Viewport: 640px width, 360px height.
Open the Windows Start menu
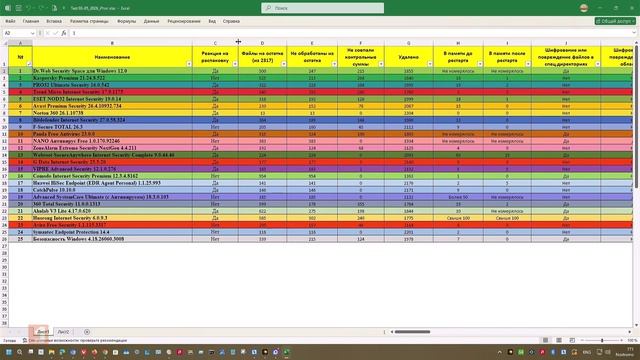9,352
